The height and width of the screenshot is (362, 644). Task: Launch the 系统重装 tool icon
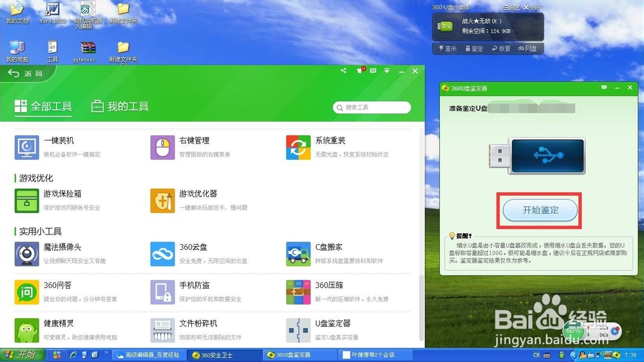click(x=298, y=147)
